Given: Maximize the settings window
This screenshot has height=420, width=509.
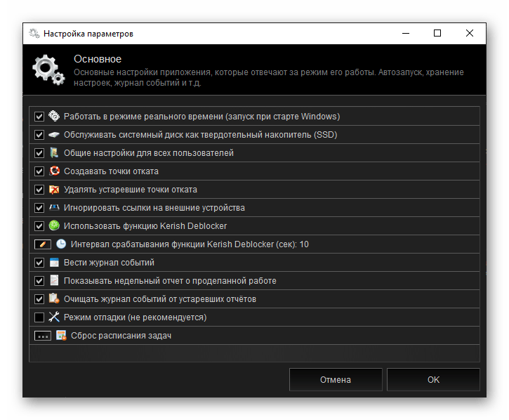Looking at the screenshot, I should tap(437, 33).
